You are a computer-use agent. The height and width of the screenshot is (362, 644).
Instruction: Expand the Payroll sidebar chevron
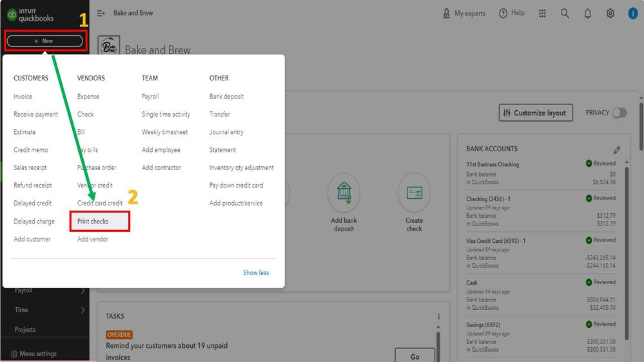pyautogui.click(x=83, y=291)
